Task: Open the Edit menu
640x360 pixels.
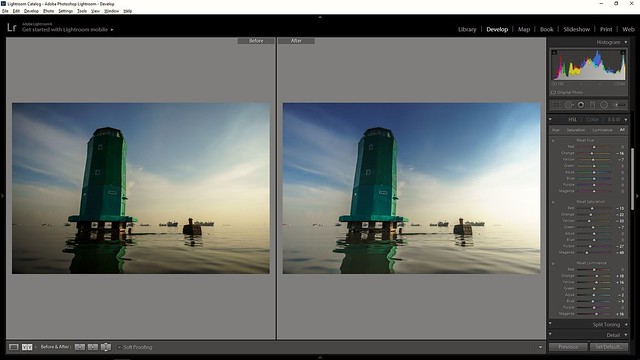Action: [x=16, y=11]
